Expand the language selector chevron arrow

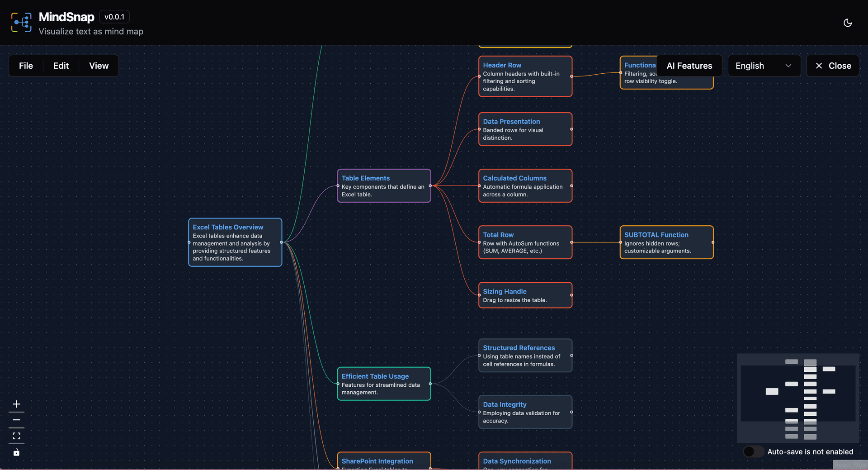tap(788, 66)
